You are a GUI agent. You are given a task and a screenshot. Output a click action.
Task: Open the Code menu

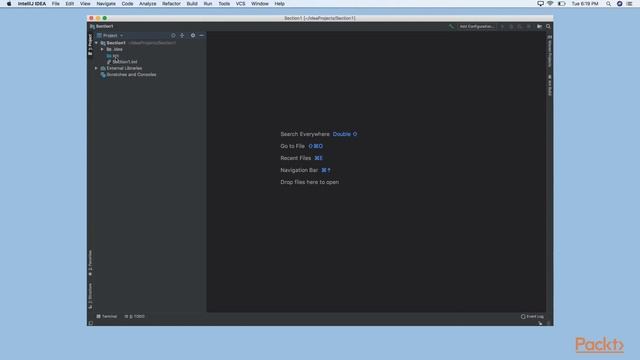127,4
